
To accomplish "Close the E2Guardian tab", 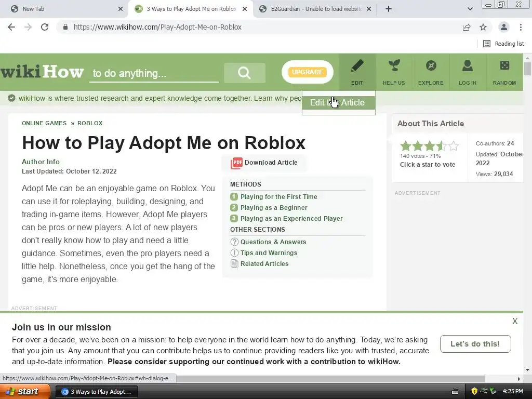I will [x=369, y=9].
